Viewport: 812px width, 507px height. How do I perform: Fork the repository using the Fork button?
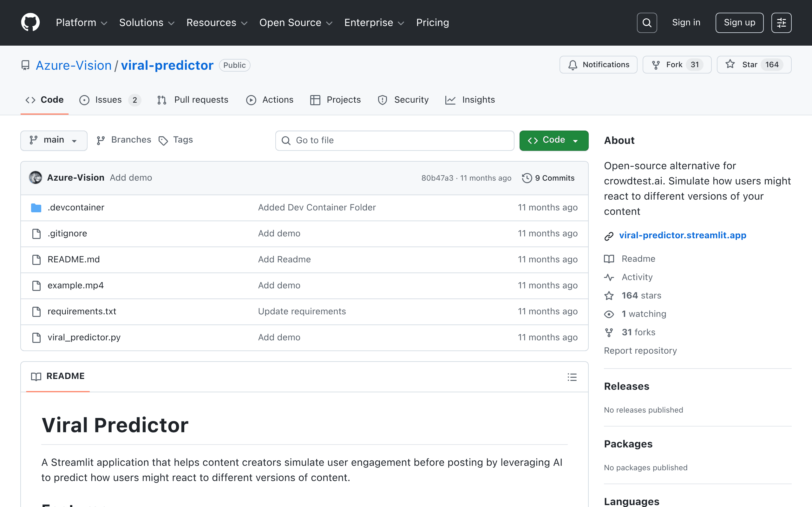click(x=677, y=65)
